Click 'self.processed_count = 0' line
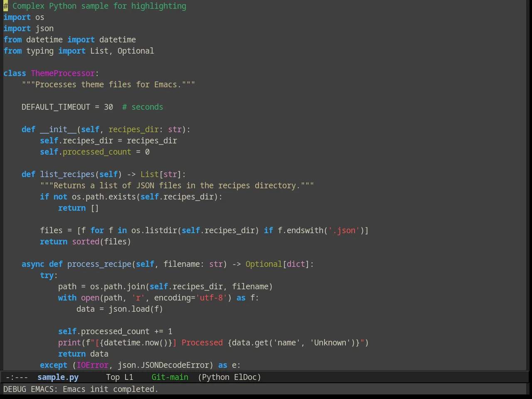This screenshot has width=532, height=399. tap(95, 152)
